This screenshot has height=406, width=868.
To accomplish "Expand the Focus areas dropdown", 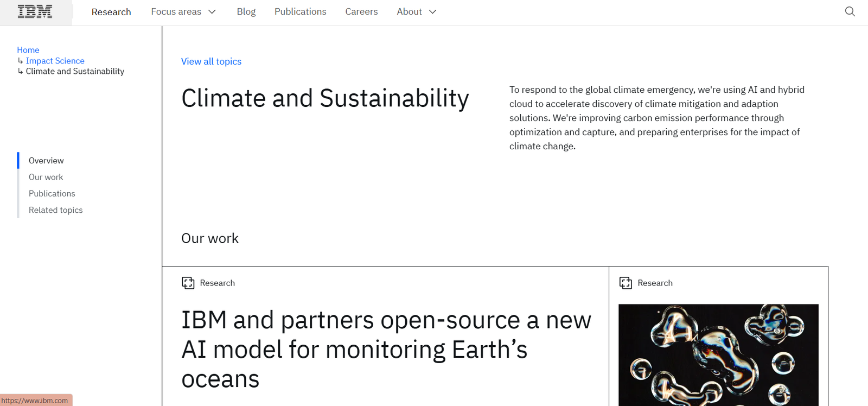I will click(x=183, y=12).
